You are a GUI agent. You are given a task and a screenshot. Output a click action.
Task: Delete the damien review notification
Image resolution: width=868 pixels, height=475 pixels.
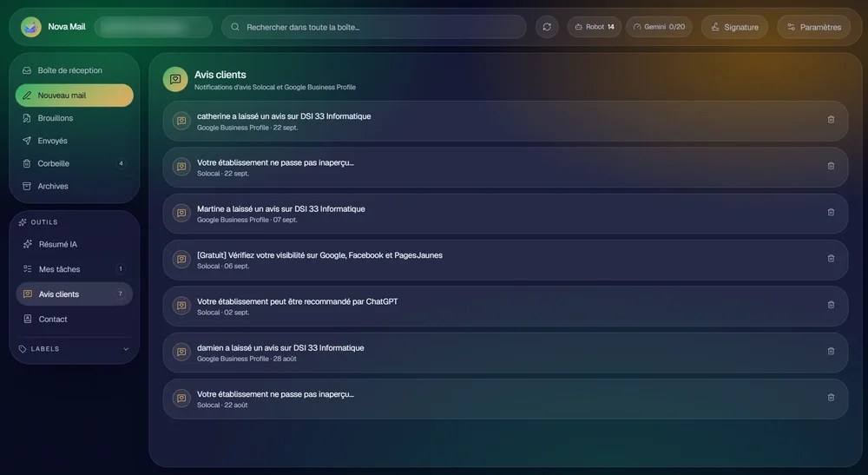[831, 351]
